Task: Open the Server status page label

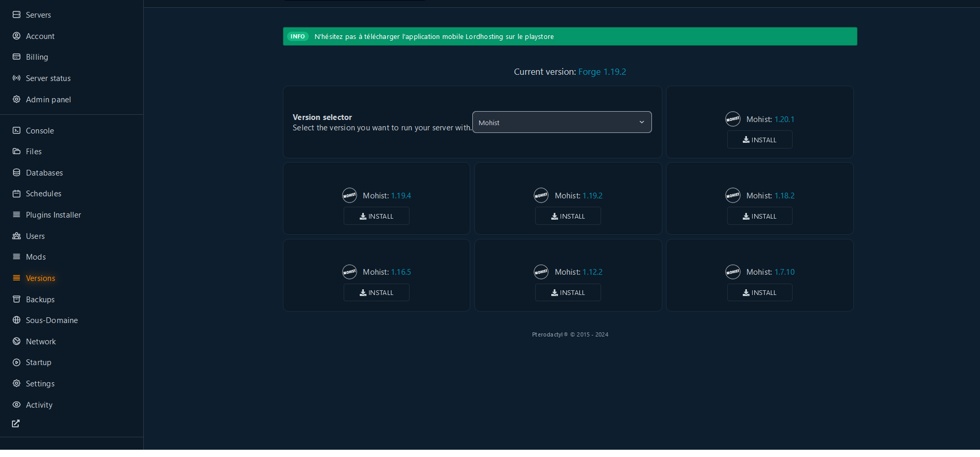Action: 48,78
